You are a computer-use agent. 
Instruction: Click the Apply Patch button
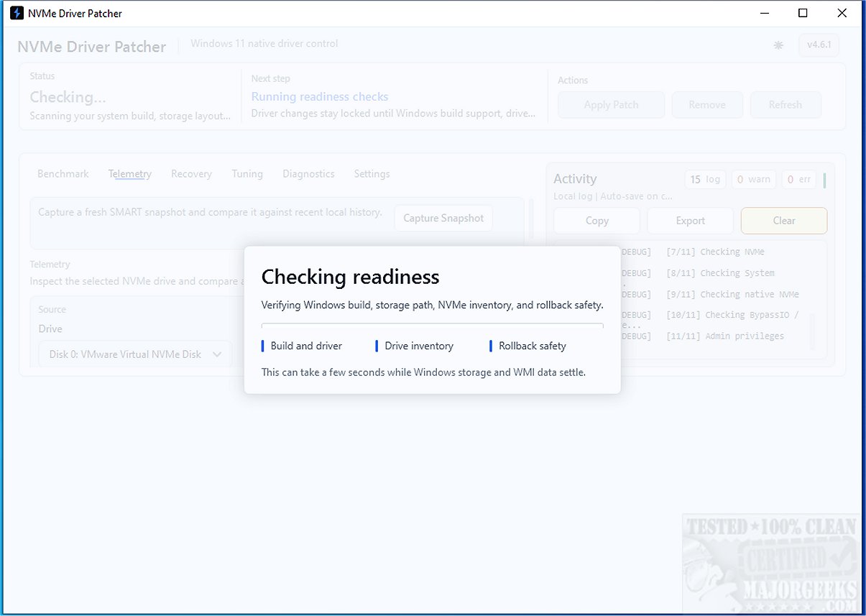(x=611, y=105)
